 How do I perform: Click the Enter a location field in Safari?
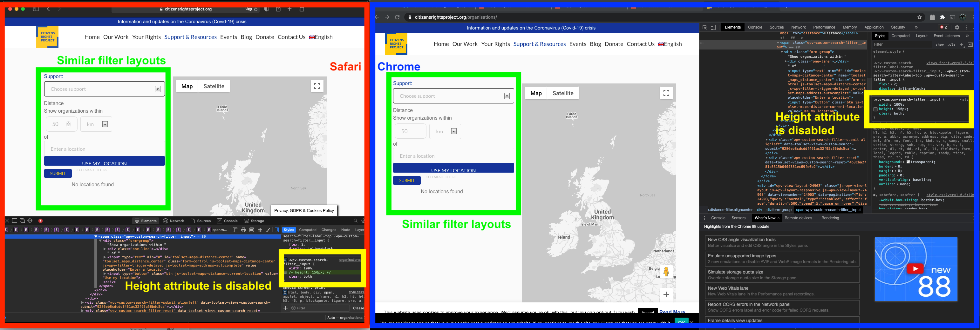pyautogui.click(x=104, y=149)
